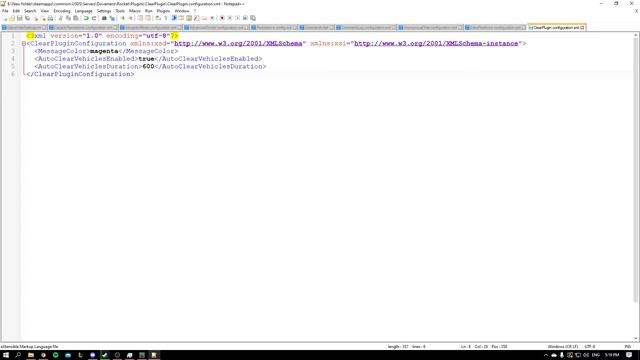Toggle synchronized horizontal scrolling icon

148,18
